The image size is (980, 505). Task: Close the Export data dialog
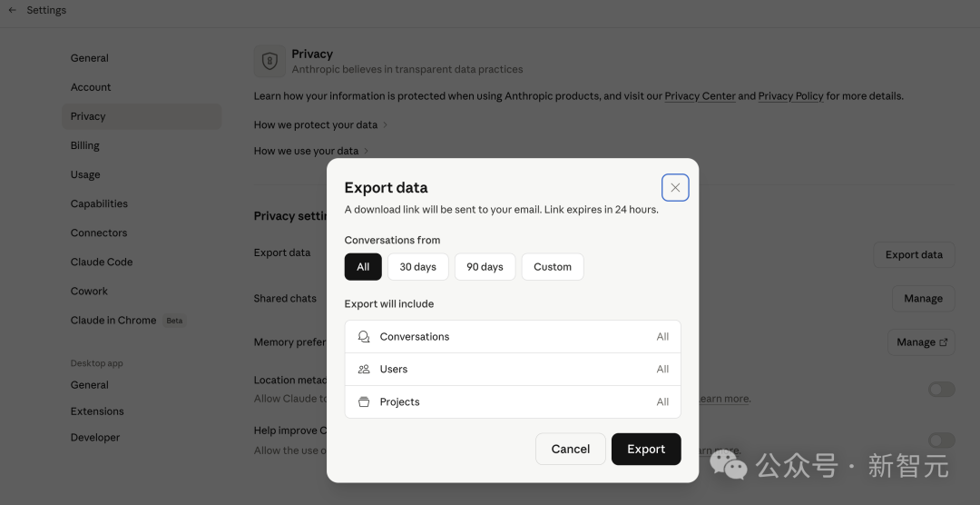pyautogui.click(x=675, y=188)
